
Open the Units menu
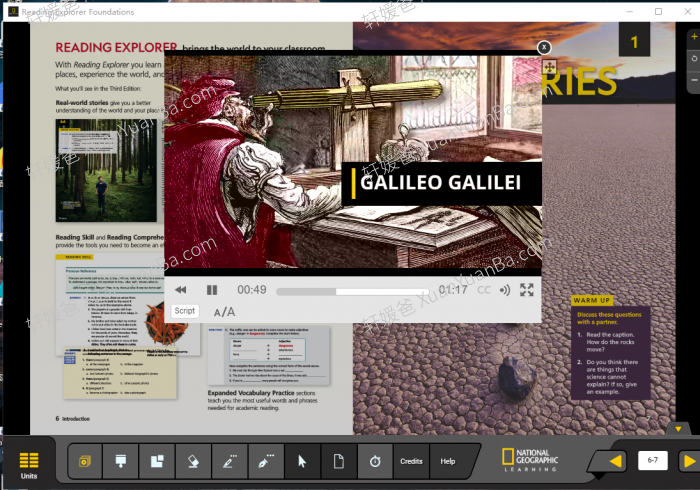pyautogui.click(x=29, y=463)
